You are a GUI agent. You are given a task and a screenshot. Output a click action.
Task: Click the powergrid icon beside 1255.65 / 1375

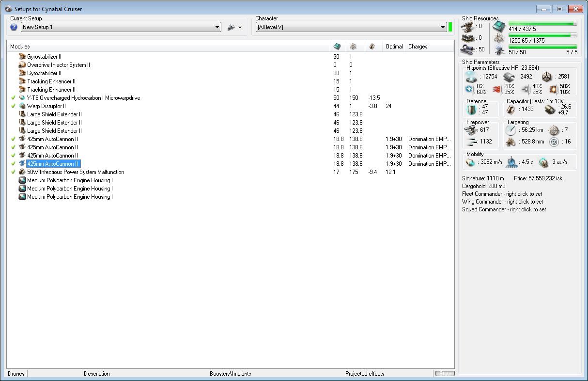(x=499, y=38)
